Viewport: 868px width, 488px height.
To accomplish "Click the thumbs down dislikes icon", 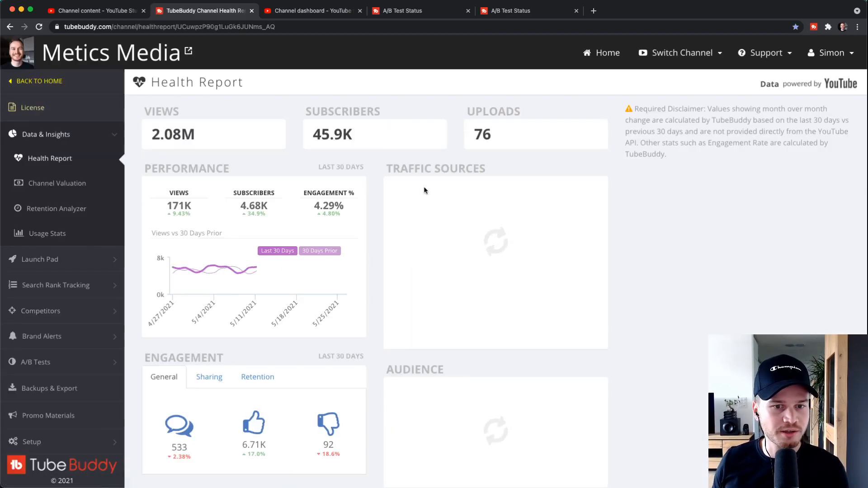I will point(328,423).
